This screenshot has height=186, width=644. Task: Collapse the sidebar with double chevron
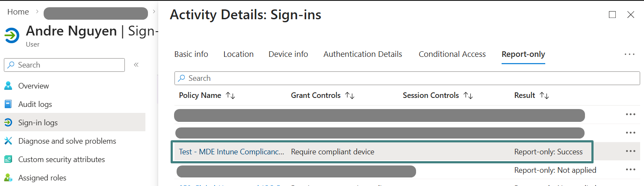[x=136, y=65]
